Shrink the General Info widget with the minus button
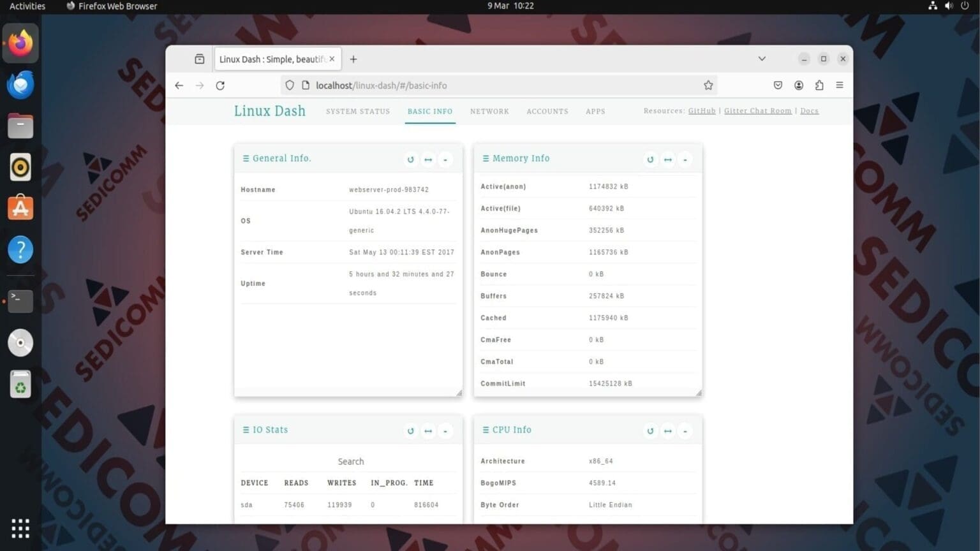Image resolution: width=980 pixels, height=551 pixels. (445, 159)
